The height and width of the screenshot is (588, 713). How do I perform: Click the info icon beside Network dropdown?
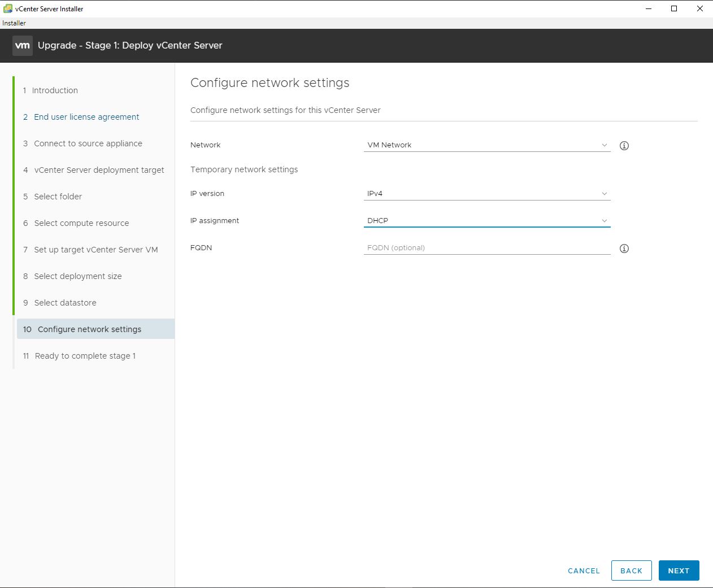pyautogui.click(x=624, y=146)
